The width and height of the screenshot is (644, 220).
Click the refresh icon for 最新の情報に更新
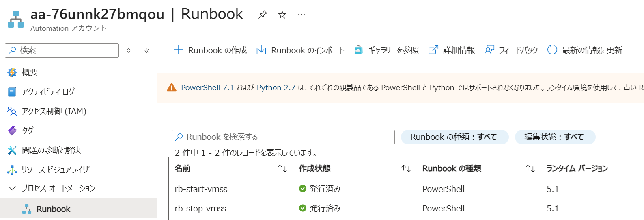pos(552,50)
